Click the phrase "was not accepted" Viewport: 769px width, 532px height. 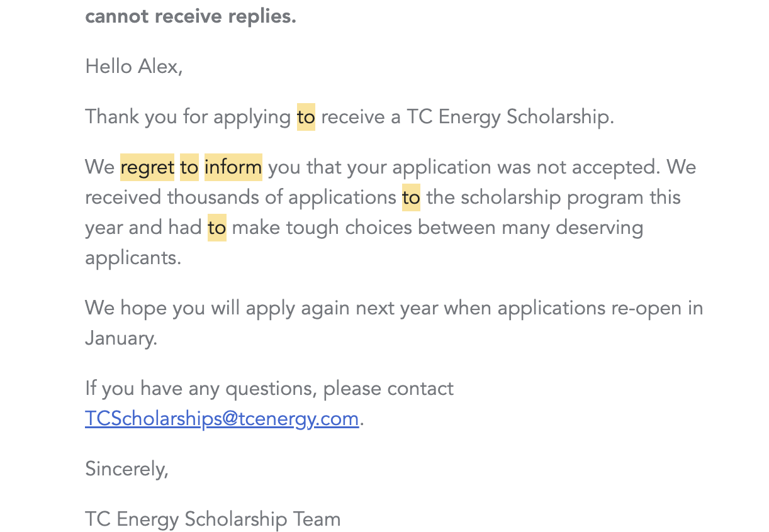coord(578,167)
